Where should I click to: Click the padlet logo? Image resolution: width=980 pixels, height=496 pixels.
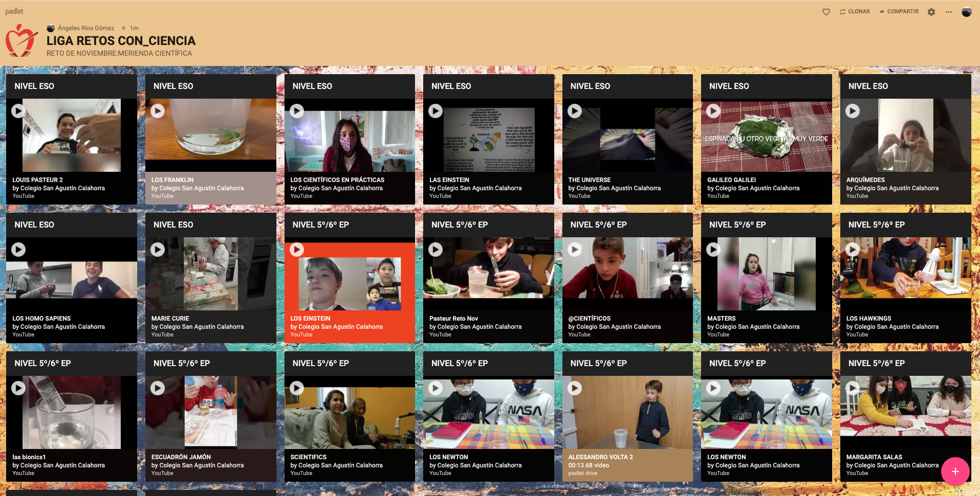coord(14,11)
